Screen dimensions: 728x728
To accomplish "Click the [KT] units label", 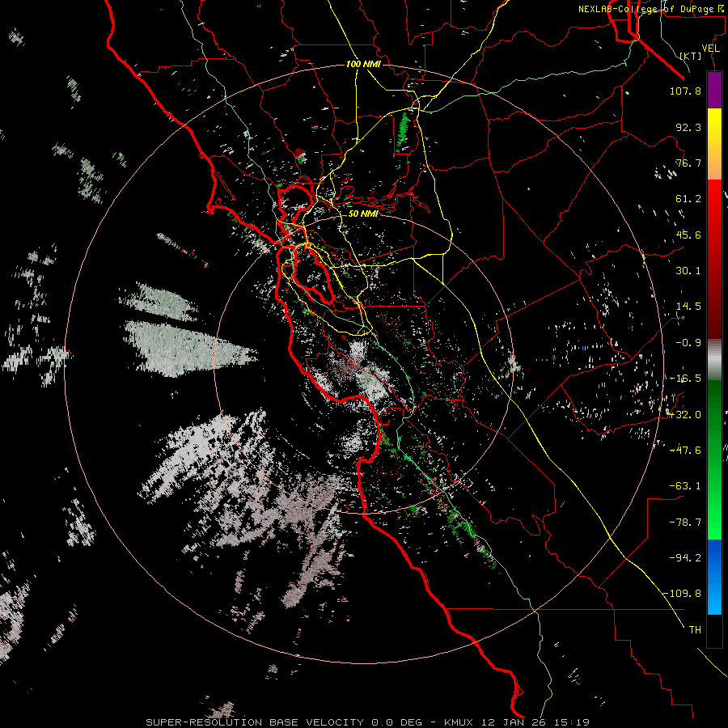I will [x=691, y=56].
